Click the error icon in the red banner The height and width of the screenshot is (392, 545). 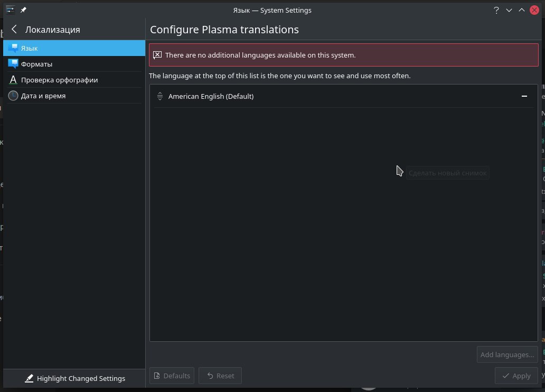tap(157, 55)
